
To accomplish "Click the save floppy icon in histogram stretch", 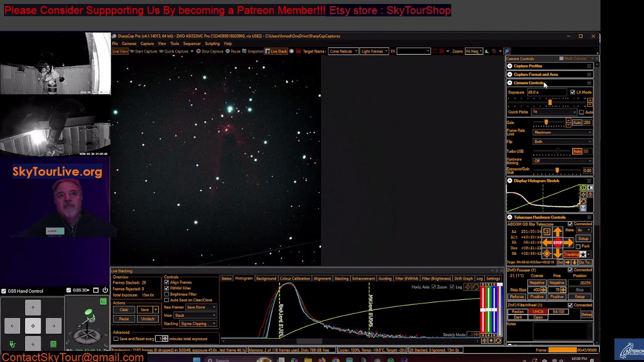I will (x=583, y=208).
